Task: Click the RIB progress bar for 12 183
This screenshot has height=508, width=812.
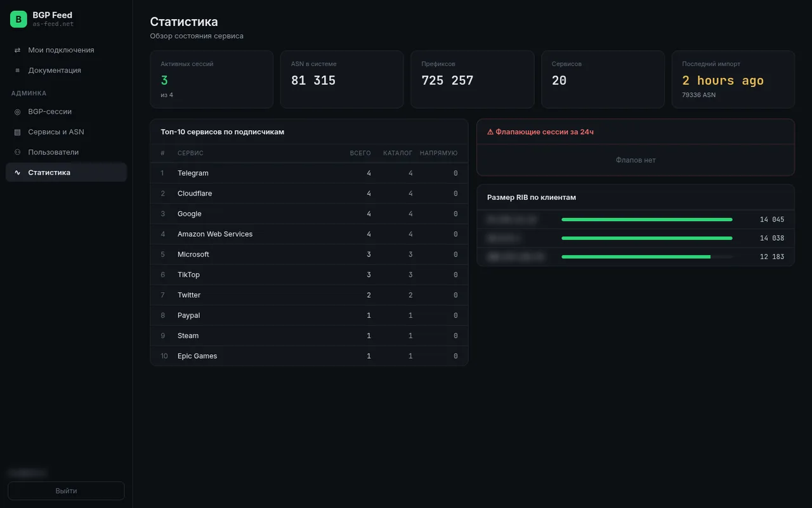Action: (647, 257)
